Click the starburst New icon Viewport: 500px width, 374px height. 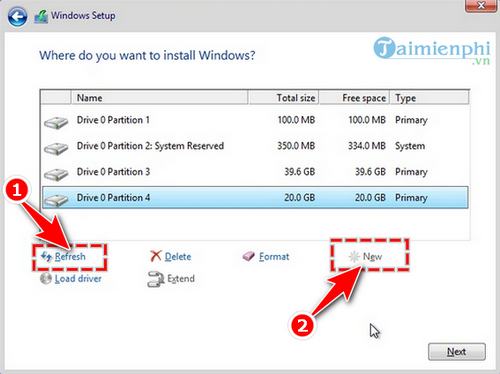pos(354,256)
